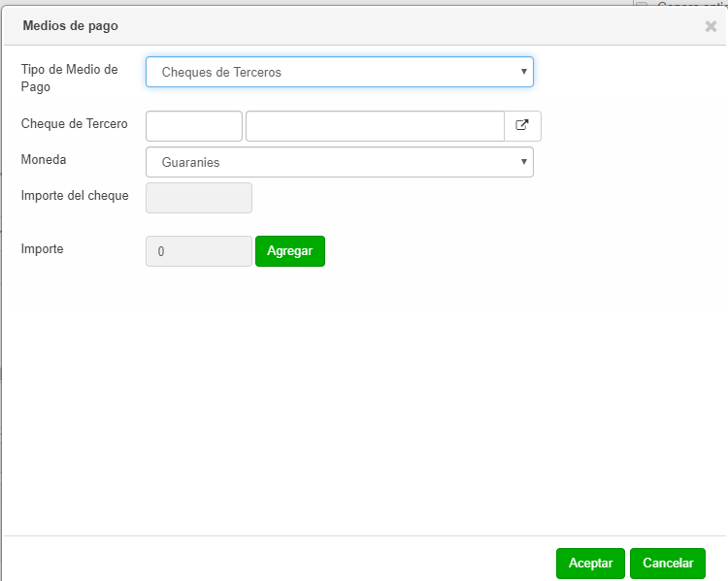Click the Importe field showing 0

(199, 251)
